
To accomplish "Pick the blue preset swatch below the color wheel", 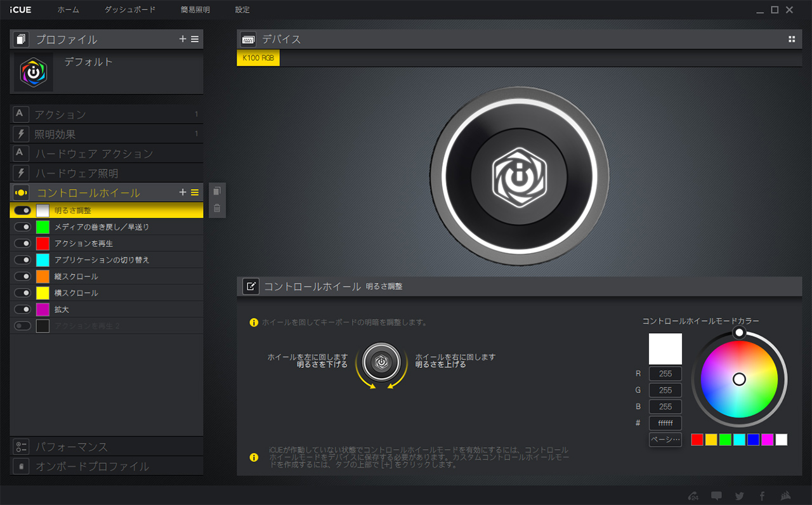I will point(753,440).
